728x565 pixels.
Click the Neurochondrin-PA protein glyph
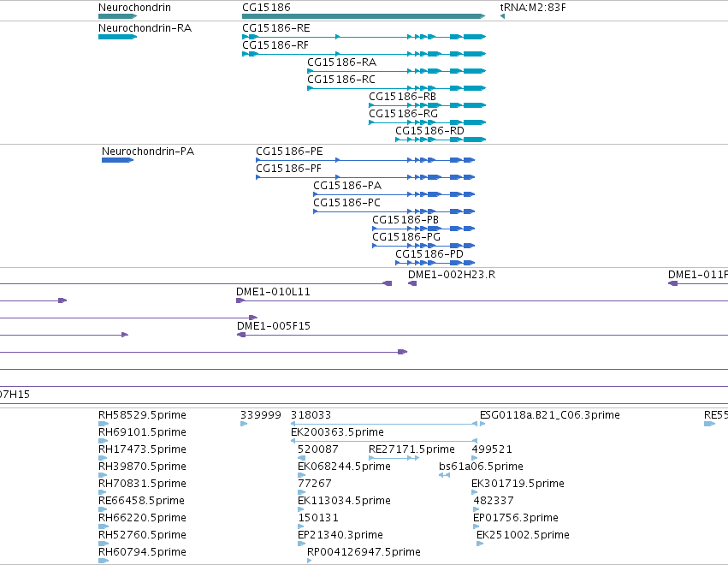pyautogui.click(x=117, y=160)
